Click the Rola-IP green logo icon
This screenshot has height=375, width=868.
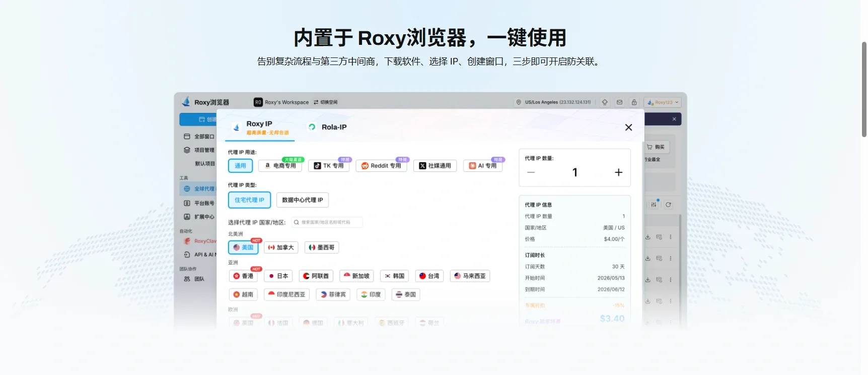(312, 127)
